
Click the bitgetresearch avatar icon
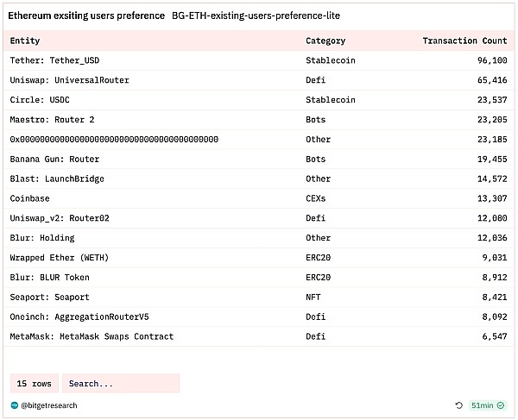click(14, 404)
